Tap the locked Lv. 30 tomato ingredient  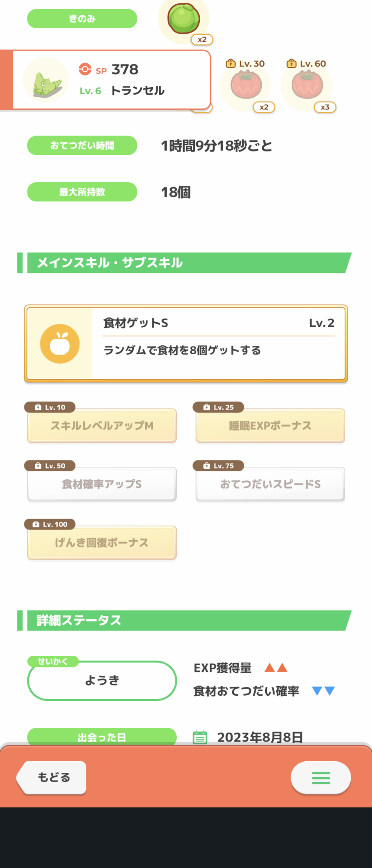(246, 85)
